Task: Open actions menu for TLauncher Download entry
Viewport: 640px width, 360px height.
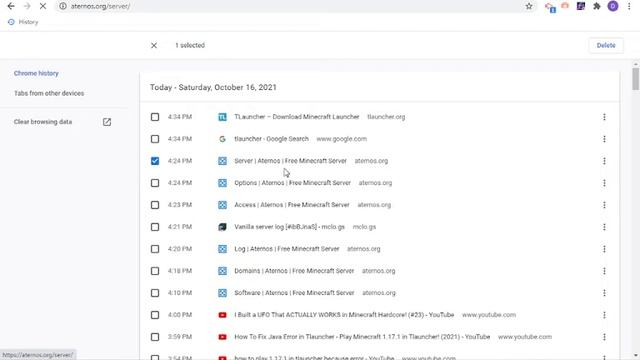Action: click(604, 117)
